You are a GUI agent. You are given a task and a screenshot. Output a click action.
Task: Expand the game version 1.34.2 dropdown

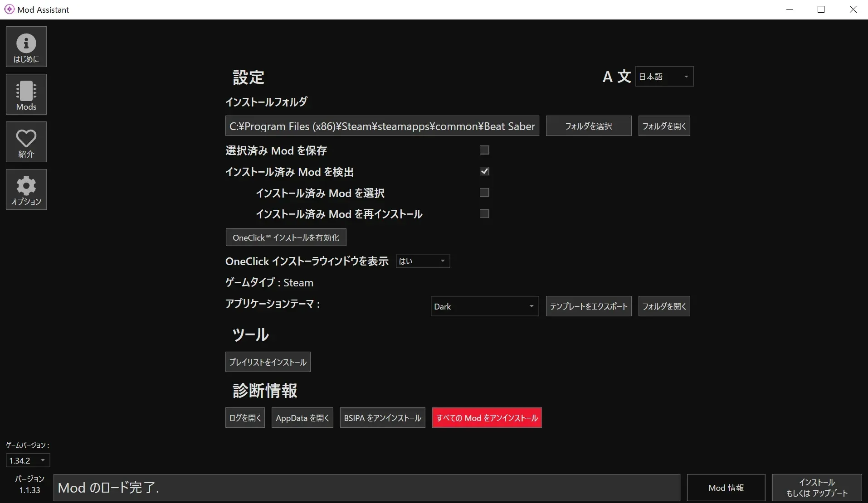27,460
